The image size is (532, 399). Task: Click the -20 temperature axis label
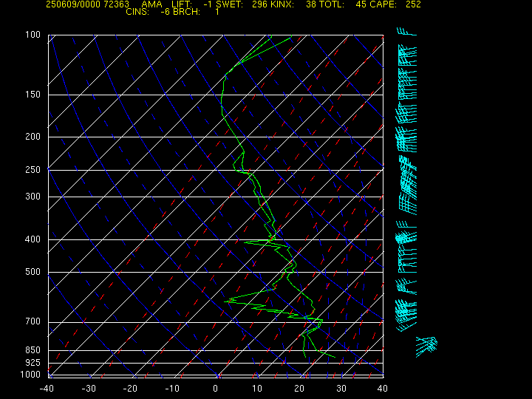click(x=131, y=389)
